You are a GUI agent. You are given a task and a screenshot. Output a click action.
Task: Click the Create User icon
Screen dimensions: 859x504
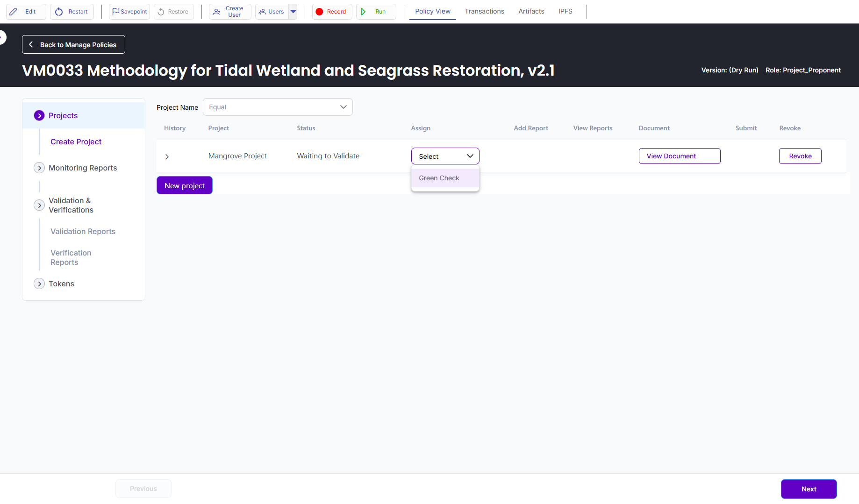(x=217, y=12)
